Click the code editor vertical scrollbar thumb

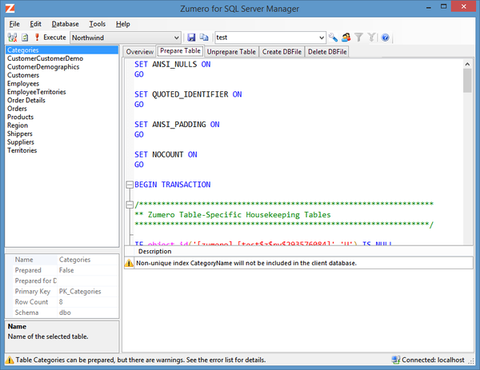[x=467, y=80]
